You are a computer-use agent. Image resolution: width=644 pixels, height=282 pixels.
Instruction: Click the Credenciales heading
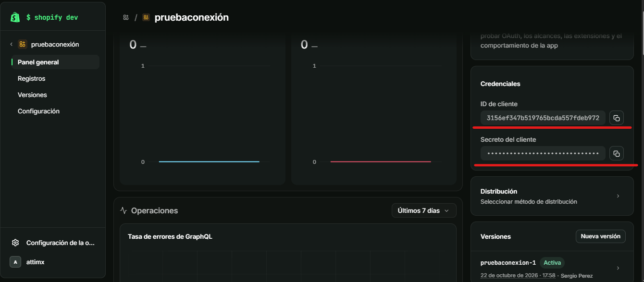click(500, 84)
